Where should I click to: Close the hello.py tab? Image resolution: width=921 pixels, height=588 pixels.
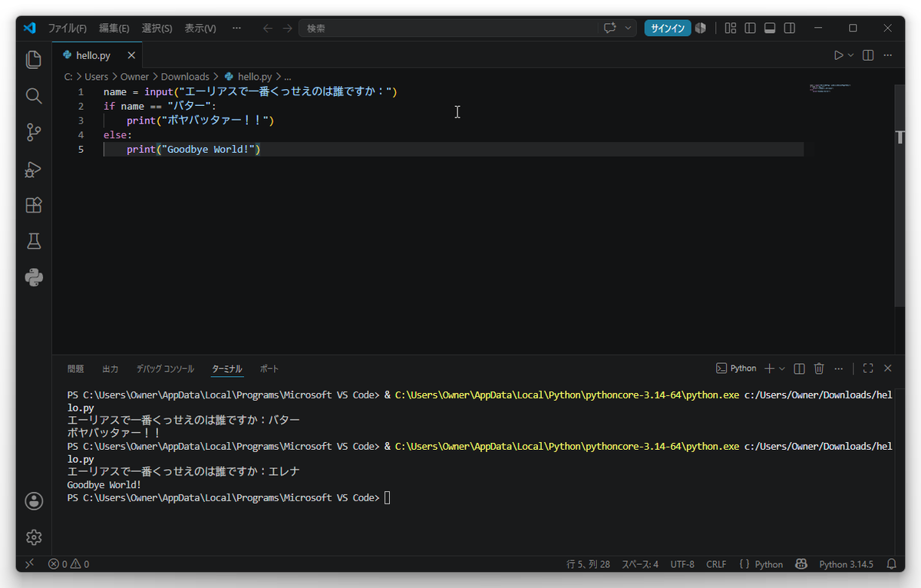131,55
